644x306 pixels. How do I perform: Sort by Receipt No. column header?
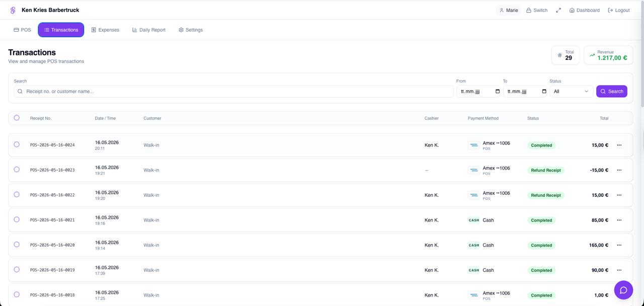pyautogui.click(x=41, y=118)
